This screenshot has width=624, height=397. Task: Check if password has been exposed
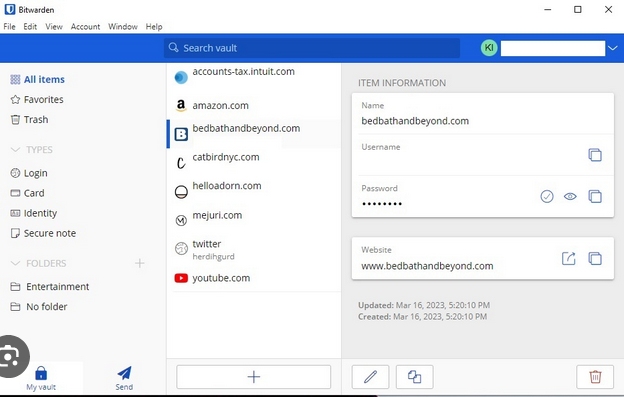[x=547, y=196]
